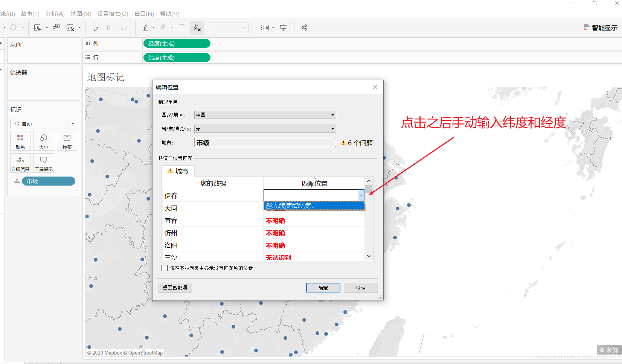The height and width of the screenshot is (364, 622).
Task: Click the detail icon beside 市级 pill
Action: (x=17, y=181)
